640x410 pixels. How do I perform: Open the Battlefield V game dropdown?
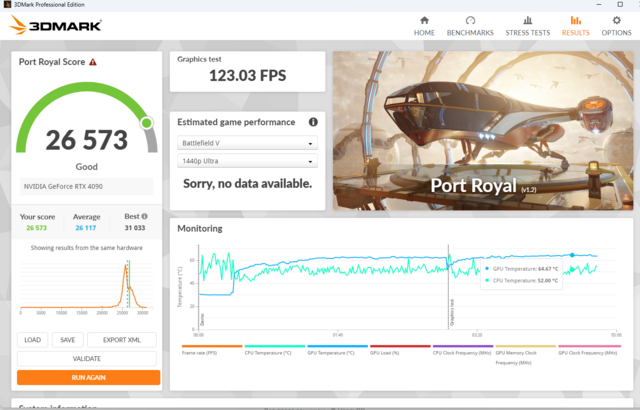[247, 143]
